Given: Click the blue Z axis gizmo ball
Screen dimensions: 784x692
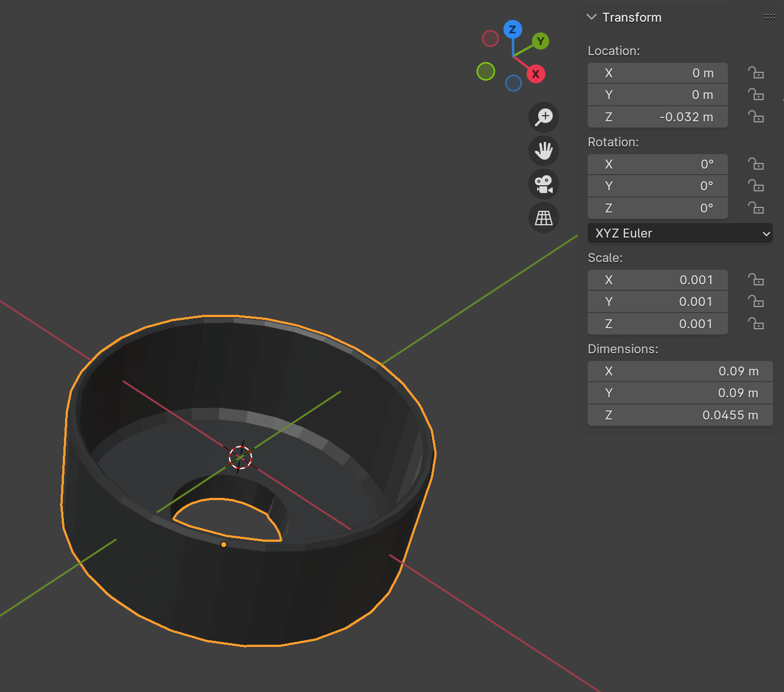Looking at the screenshot, I should click(512, 29).
